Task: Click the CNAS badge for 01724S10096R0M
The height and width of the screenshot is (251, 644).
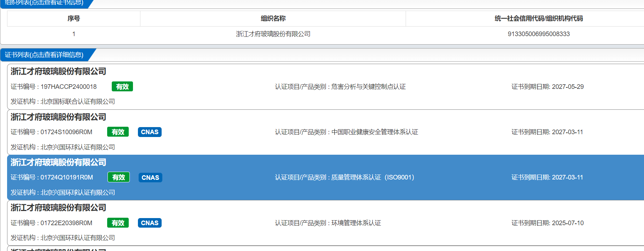Action: [x=150, y=132]
